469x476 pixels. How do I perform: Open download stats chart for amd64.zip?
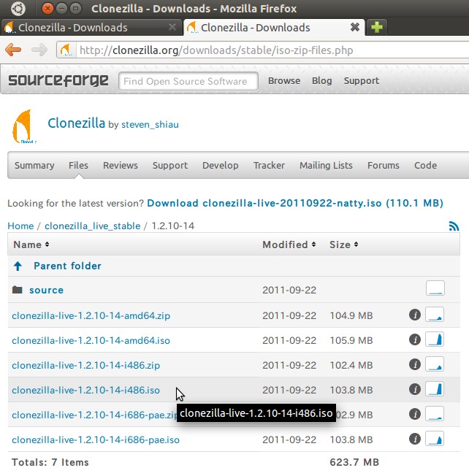[x=435, y=314]
